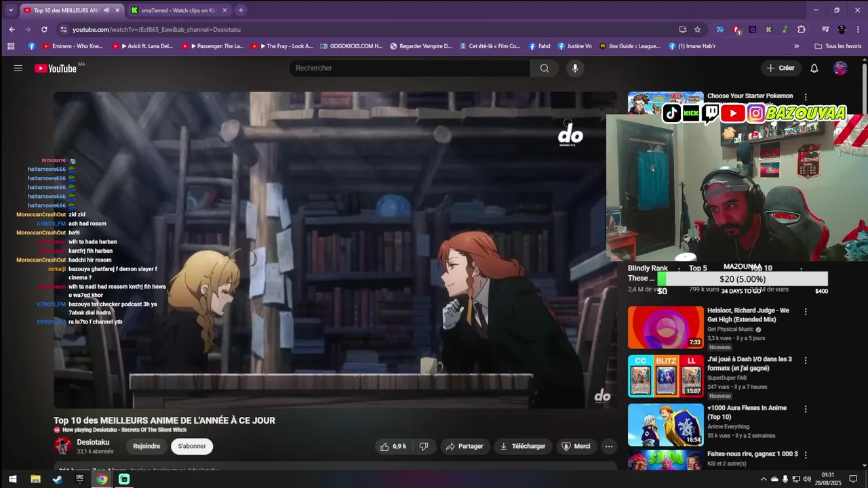Open the YouTube notifications bell
This screenshot has width=868, height=488.
pyautogui.click(x=814, y=68)
